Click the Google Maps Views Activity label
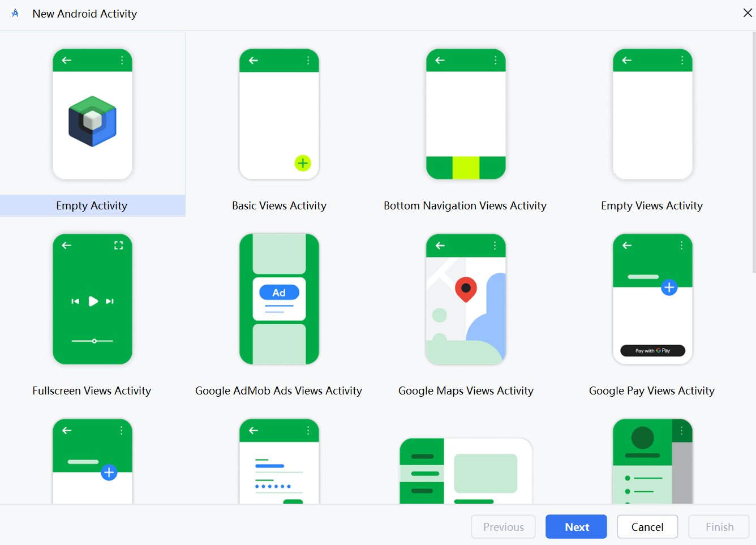 coord(466,391)
